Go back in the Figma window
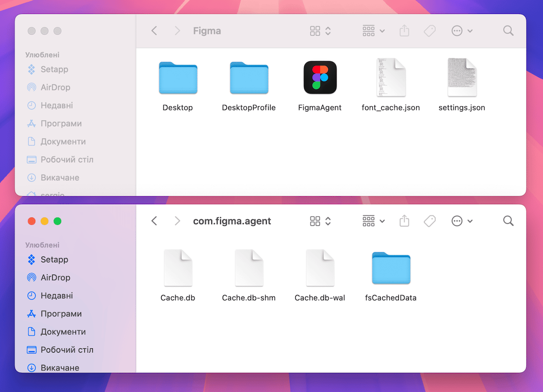This screenshot has height=392, width=543. click(155, 31)
